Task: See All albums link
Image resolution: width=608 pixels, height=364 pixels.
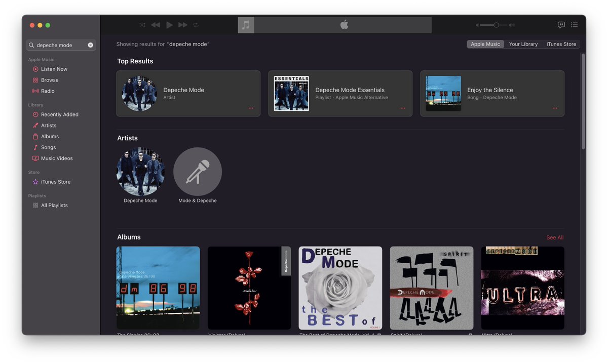Action: coord(555,237)
